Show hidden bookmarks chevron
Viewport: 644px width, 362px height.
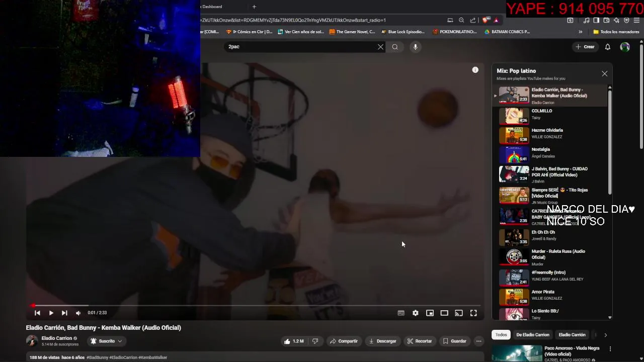tap(580, 32)
